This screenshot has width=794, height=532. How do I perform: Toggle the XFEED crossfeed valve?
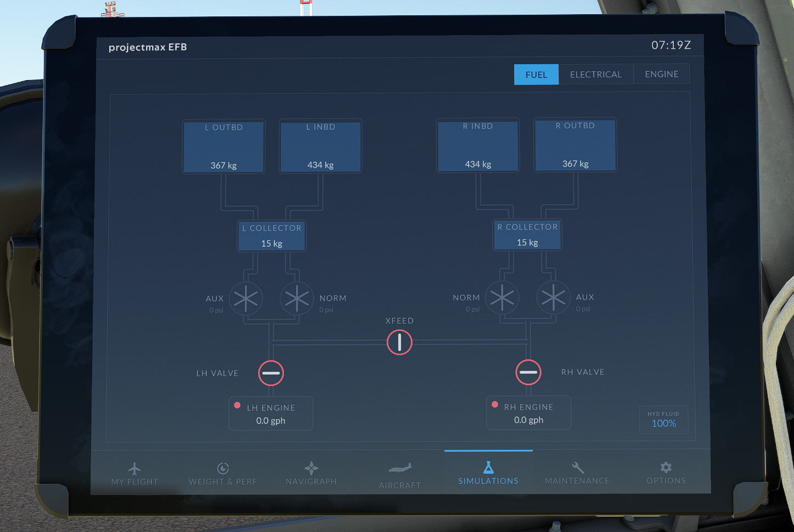coord(399,342)
